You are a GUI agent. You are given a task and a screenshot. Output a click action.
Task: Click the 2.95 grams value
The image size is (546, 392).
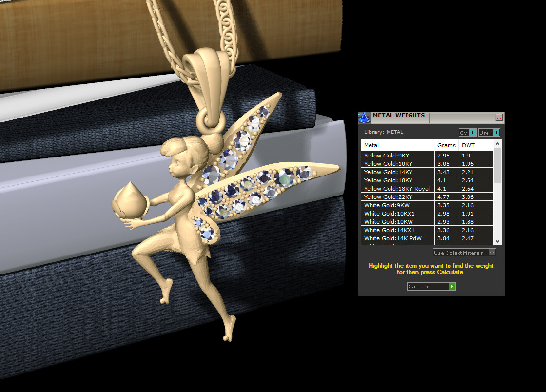coord(443,156)
